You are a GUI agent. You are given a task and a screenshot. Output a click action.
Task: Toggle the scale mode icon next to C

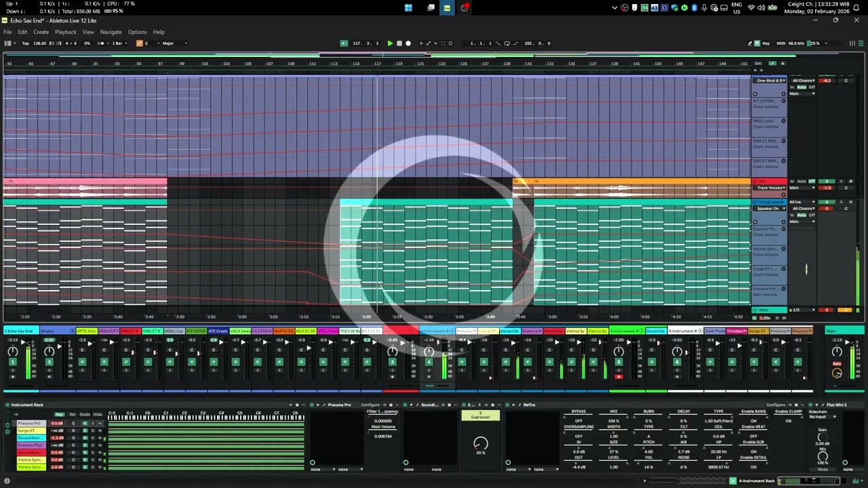pyautogui.click(x=140, y=43)
